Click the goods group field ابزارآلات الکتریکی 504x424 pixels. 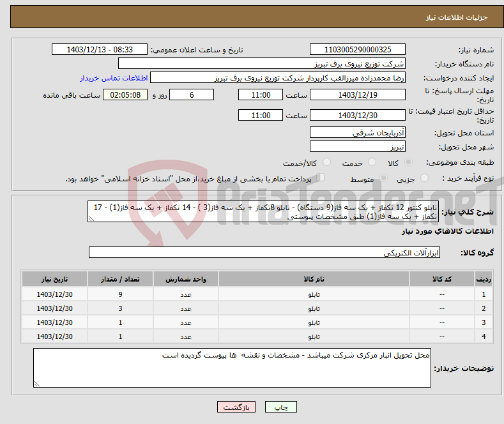[264, 252]
